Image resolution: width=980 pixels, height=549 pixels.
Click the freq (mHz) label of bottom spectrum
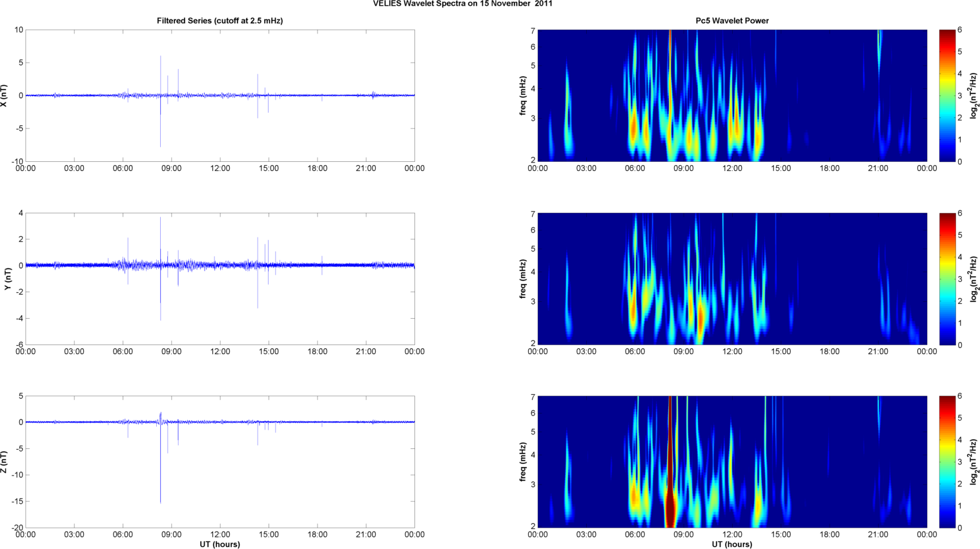point(522,462)
